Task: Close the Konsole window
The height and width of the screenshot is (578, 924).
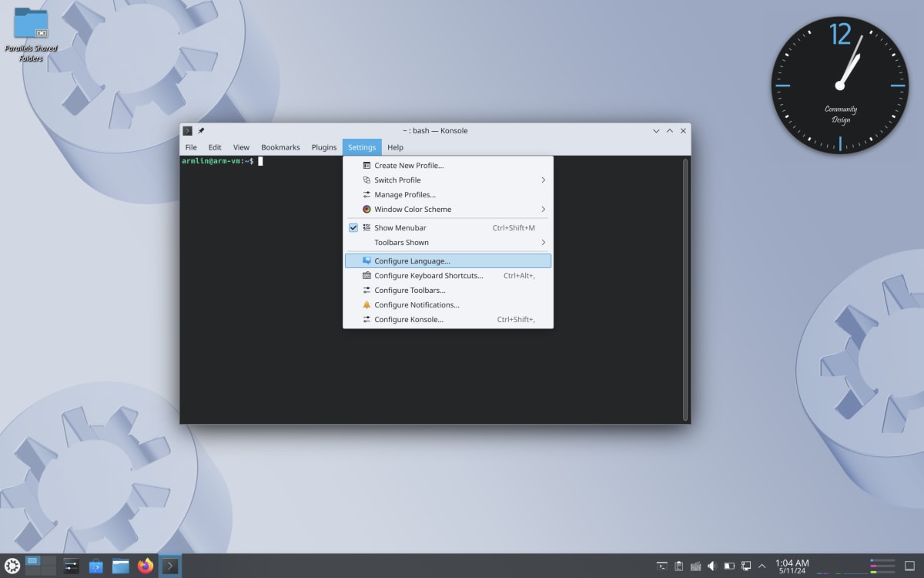Action: pos(683,131)
